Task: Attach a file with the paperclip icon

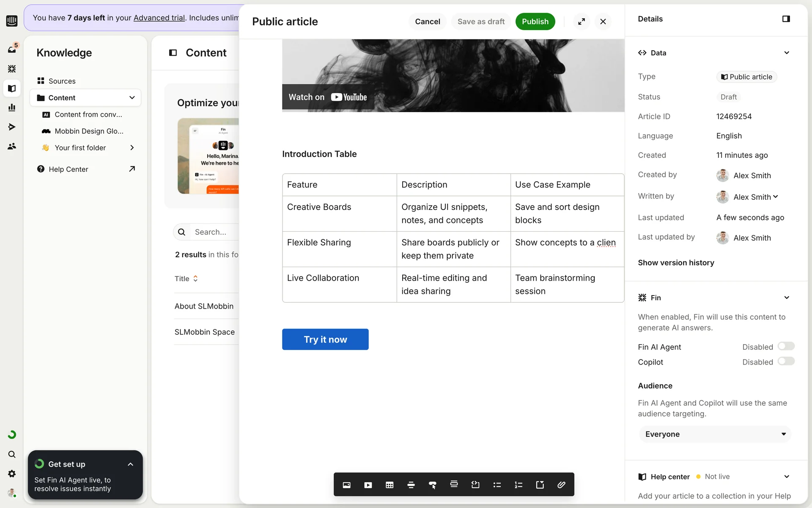Action: click(x=561, y=485)
